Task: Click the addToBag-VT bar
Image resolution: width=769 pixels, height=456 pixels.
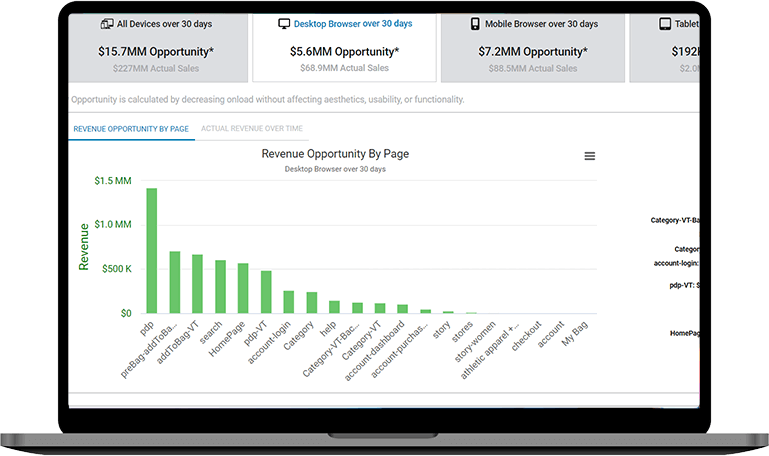Action: pos(197,284)
